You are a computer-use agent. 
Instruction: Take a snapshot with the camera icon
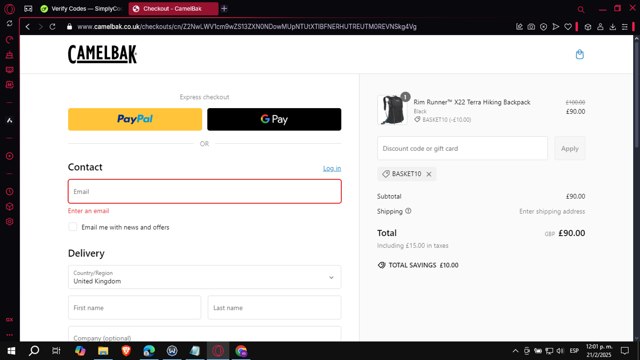(x=531, y=27)
